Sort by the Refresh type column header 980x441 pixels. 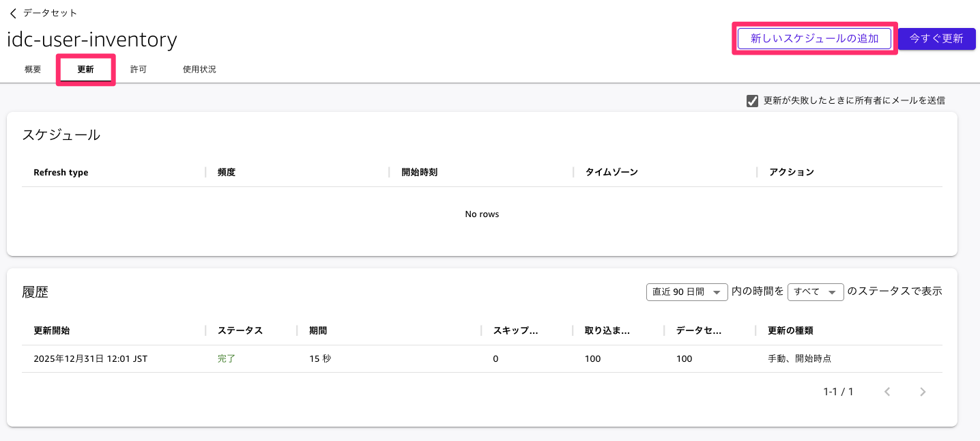(x=60, y=172)
